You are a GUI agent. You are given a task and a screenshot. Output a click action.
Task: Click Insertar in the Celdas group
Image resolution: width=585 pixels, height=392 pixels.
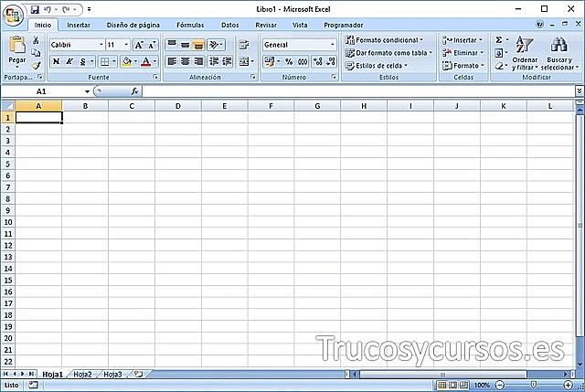coord(463,40)
